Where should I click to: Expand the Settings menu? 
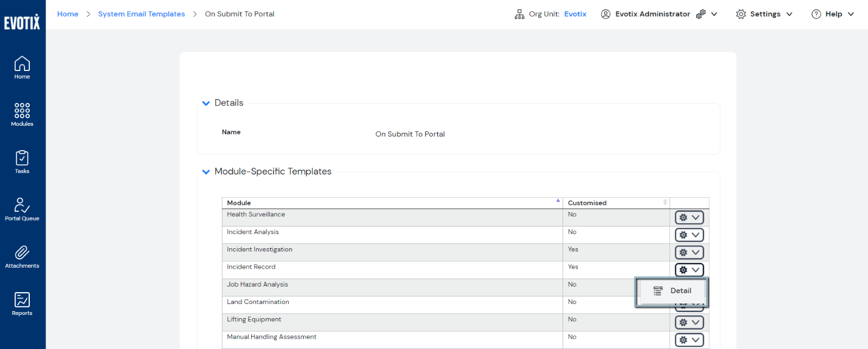(764, 14)
